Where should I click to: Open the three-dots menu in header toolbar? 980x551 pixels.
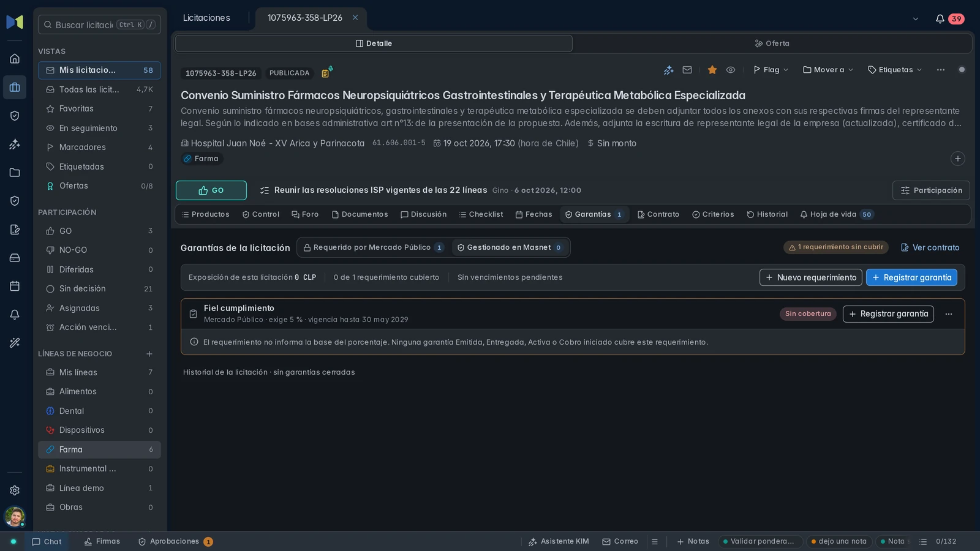(x=941, y=70)
